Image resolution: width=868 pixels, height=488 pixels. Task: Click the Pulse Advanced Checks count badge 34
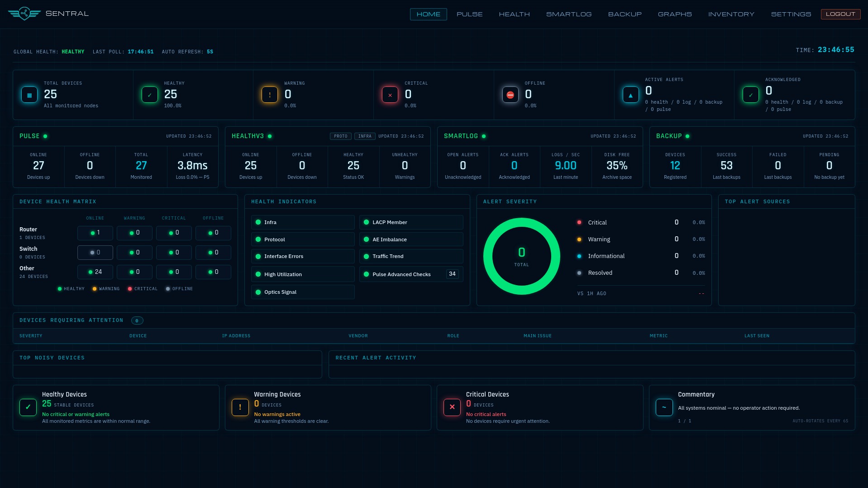(452, 274)
